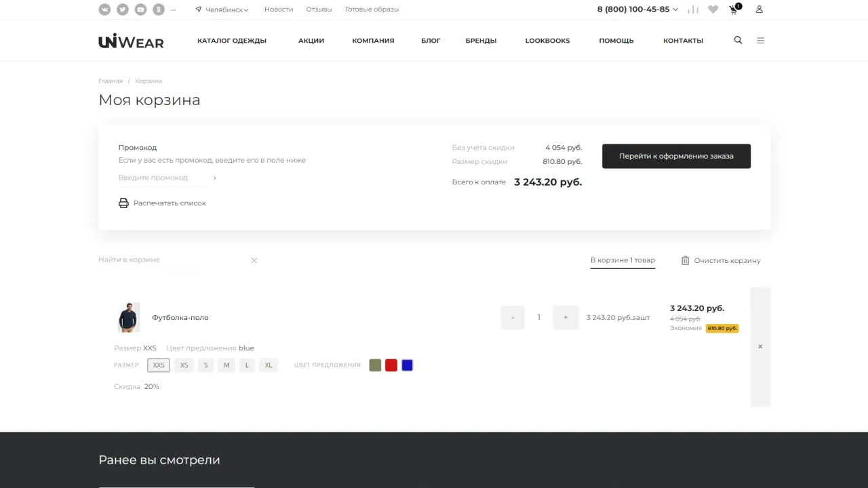Select size M
This screenshot has width=868, height=488.
tap(226, 365)
